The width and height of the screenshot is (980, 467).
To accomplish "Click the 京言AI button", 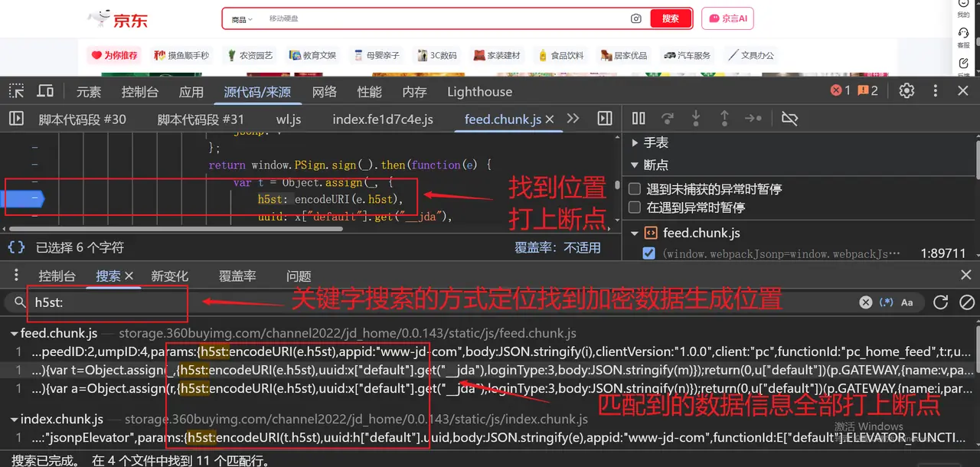I will pos(728,18).
